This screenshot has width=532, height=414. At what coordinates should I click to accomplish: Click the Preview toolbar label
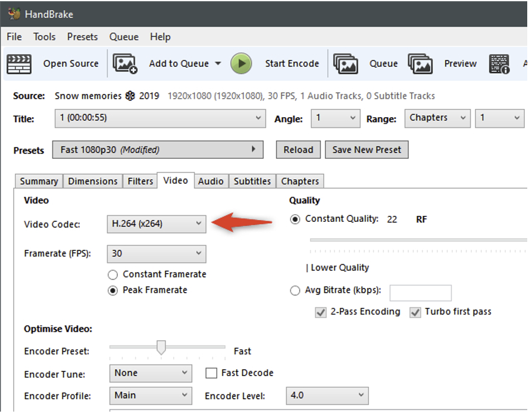click(461, 64)
